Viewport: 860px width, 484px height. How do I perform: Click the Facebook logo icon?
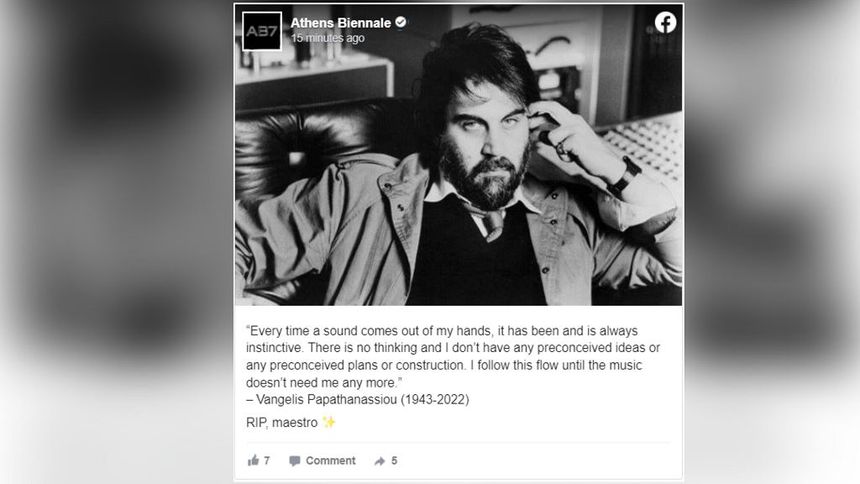[665, 22]
